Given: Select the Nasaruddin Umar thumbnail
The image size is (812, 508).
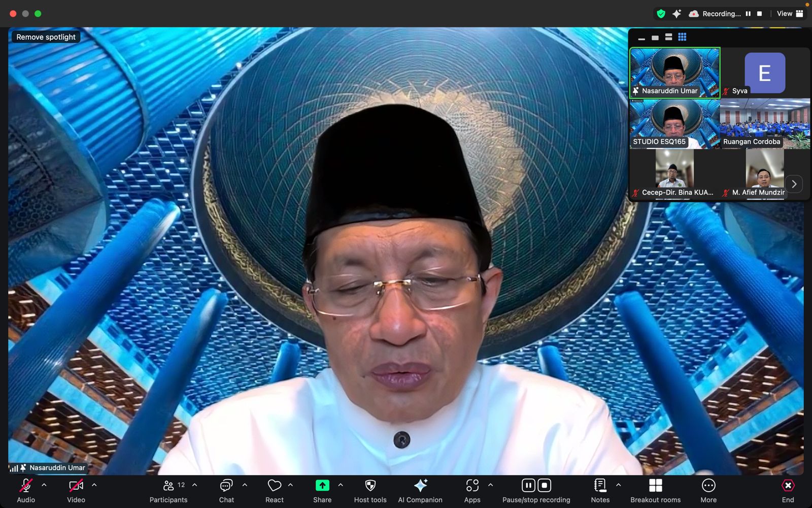Looking at the screenshot, I should [675, 73].
